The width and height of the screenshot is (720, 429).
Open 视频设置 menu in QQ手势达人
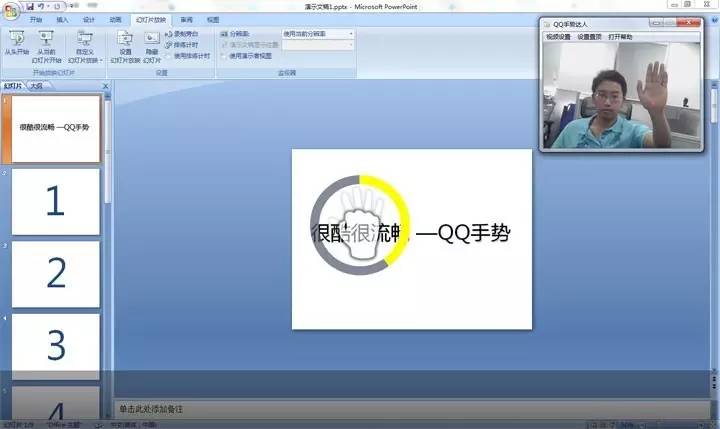click(x=558, y=37)
